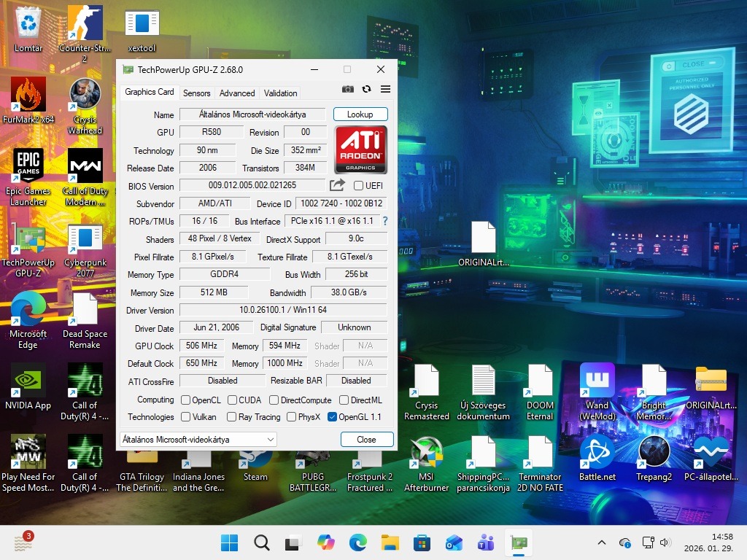Viewport: 747px width, 560px height.
Task: Open Battle.net desktop shortcut
Action: [597, 458]
